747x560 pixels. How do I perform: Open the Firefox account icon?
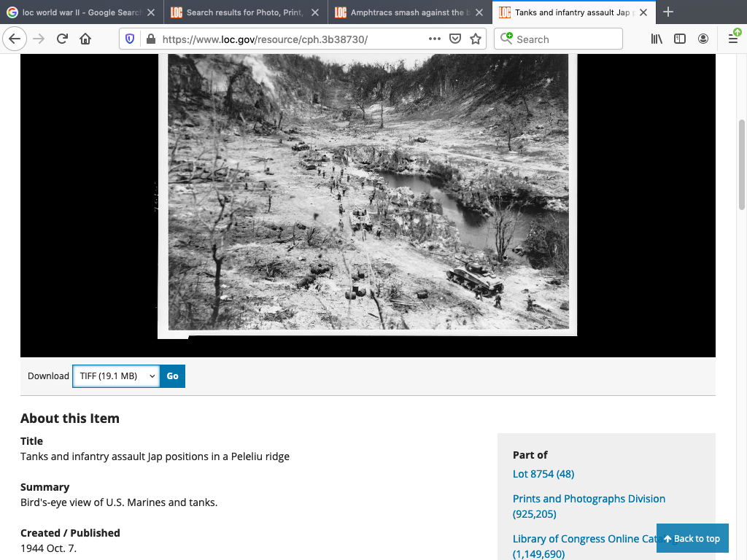[703, 39]
